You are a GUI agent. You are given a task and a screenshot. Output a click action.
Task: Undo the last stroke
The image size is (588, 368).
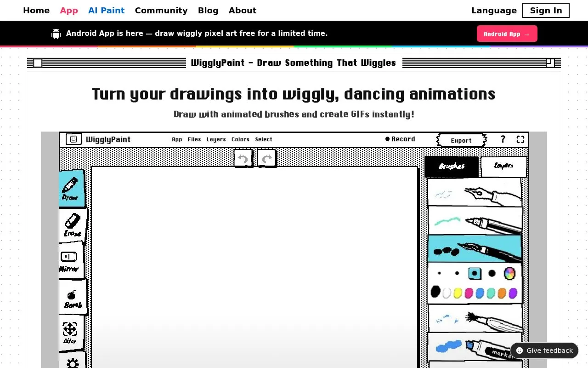(243, 159)
